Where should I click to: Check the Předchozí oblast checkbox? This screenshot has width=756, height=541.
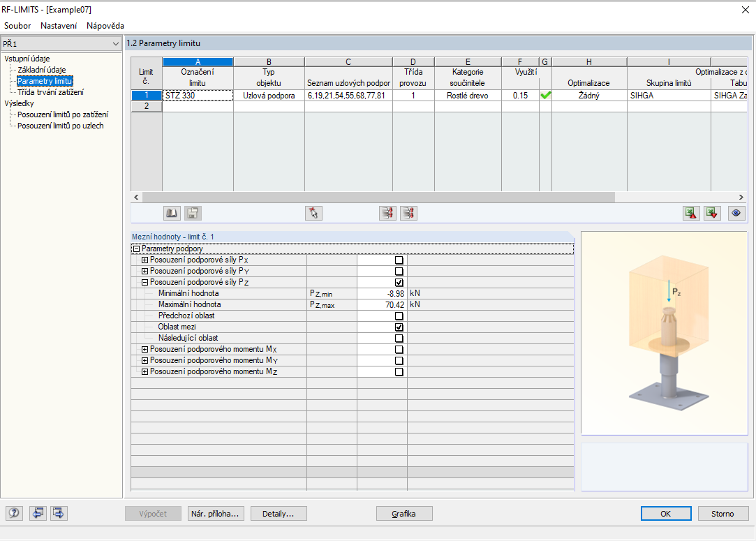click(x=399, y=316)
